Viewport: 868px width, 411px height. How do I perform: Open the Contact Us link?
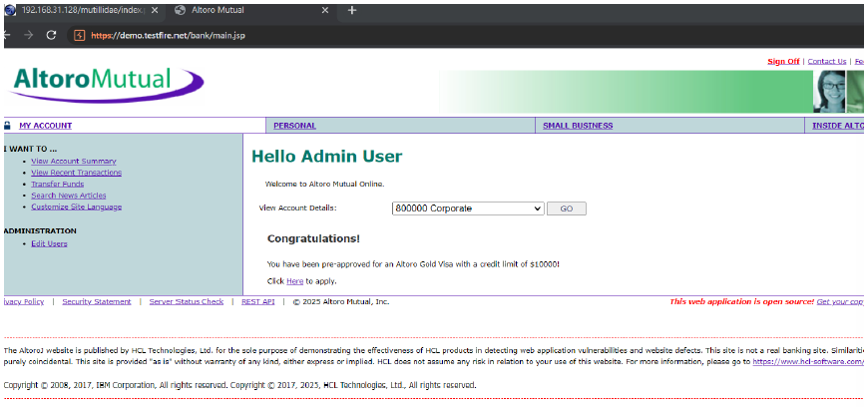(x=827, y=62)
